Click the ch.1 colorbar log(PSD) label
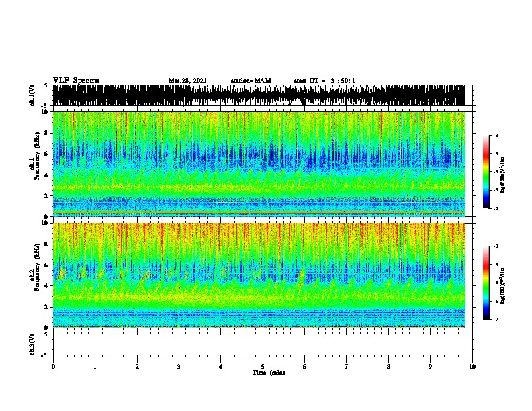Viewport: 532px width, 411px height. [x=502, y=175]
